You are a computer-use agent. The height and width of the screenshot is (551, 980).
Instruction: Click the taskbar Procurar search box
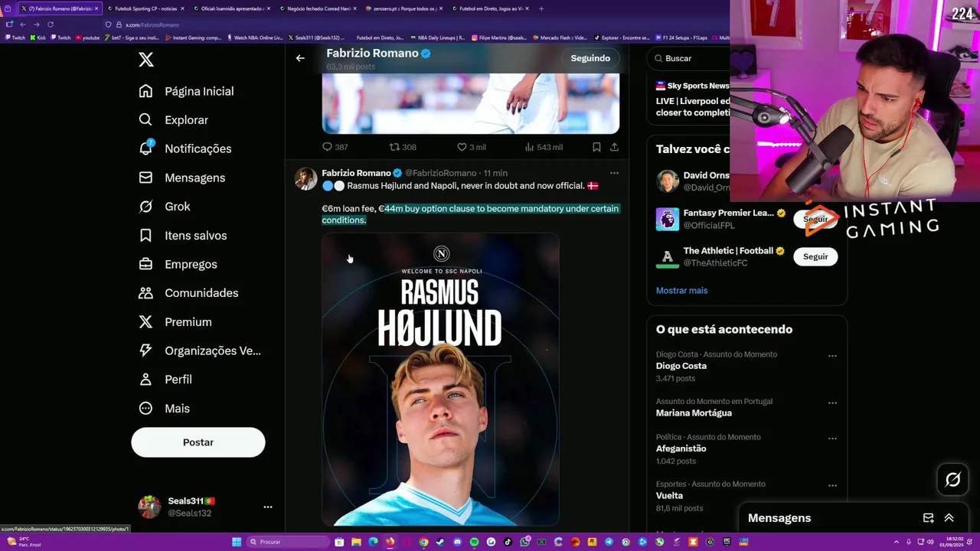[x=287, y=542]
